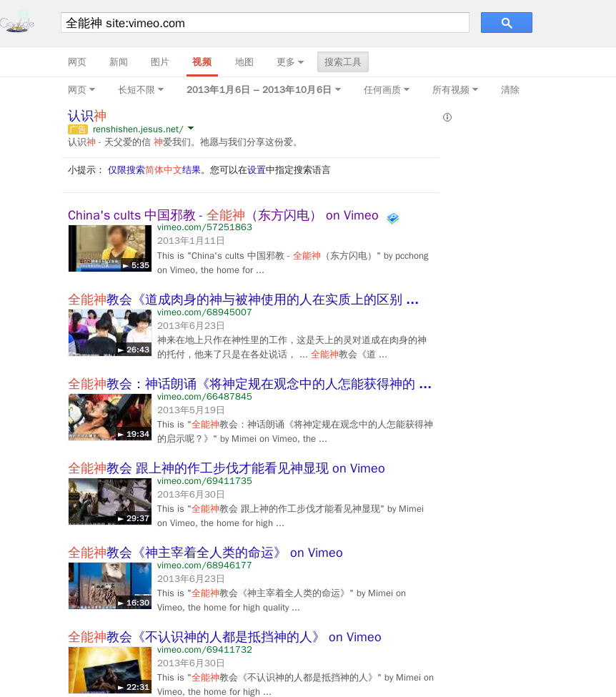The image size is (616, 697).
Task: Open the 5:35 video thumbnail
Action: [109, 248]
